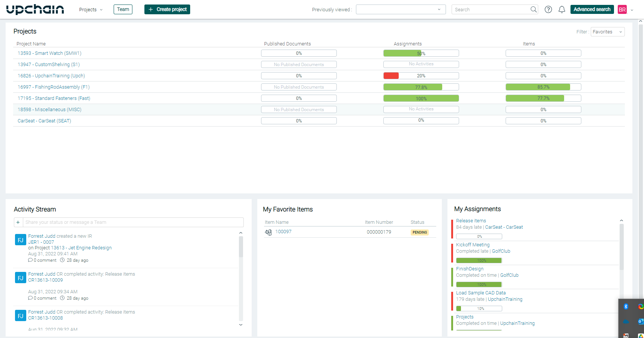The image size is (644, 338).
Task: Open the Favorites filter dropdown
Action: pos(607,32)
